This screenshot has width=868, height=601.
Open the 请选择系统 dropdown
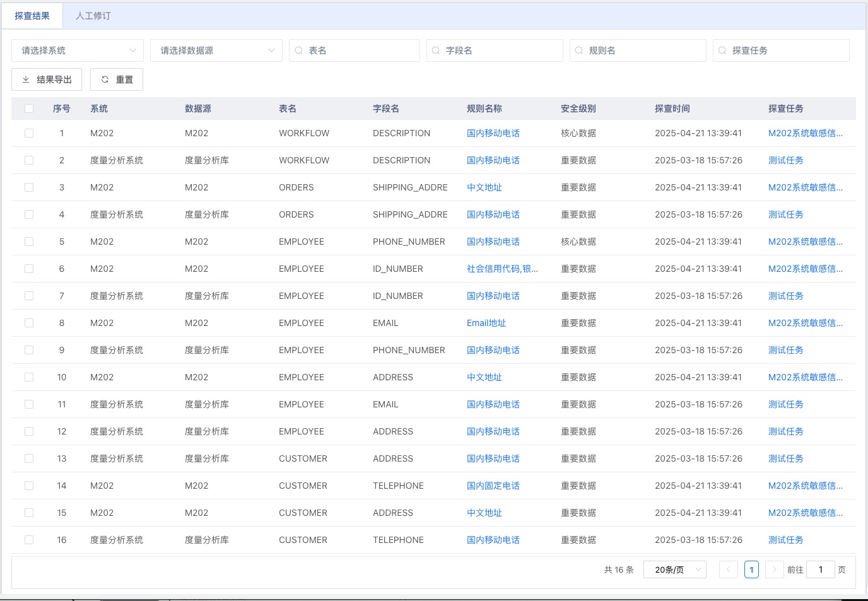point(77,50)
